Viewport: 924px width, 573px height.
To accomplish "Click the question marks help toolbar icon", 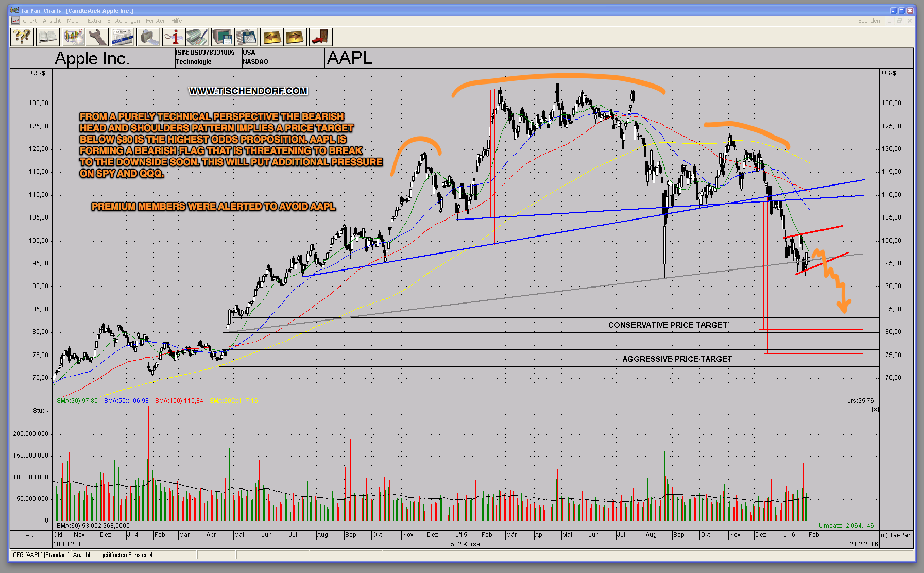I will point(22,37).
